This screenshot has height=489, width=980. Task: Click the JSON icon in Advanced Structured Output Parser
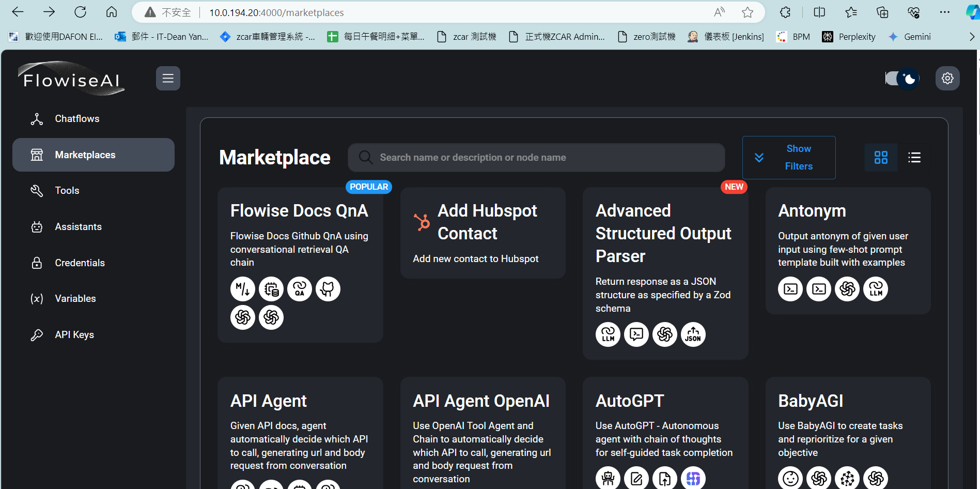point(693,334)
